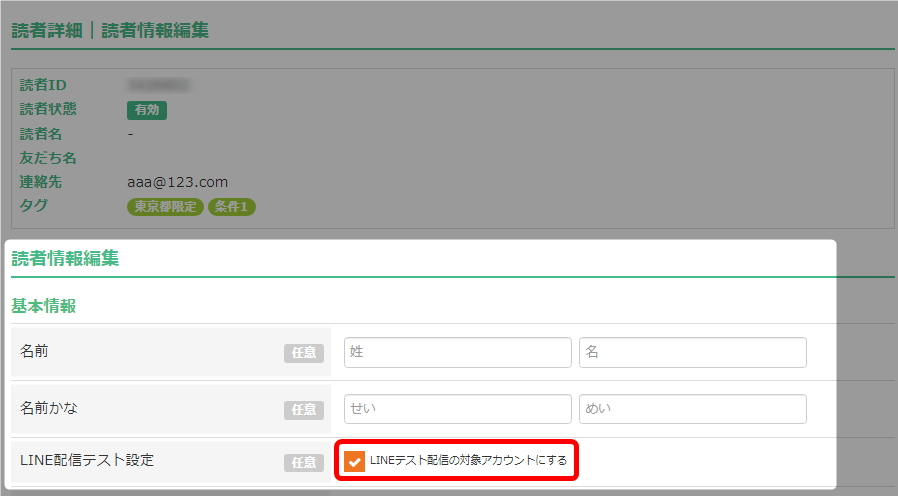Click the green 有効 status badge
Viewport: 898px width, 496px height.
[x=147, y=110]
